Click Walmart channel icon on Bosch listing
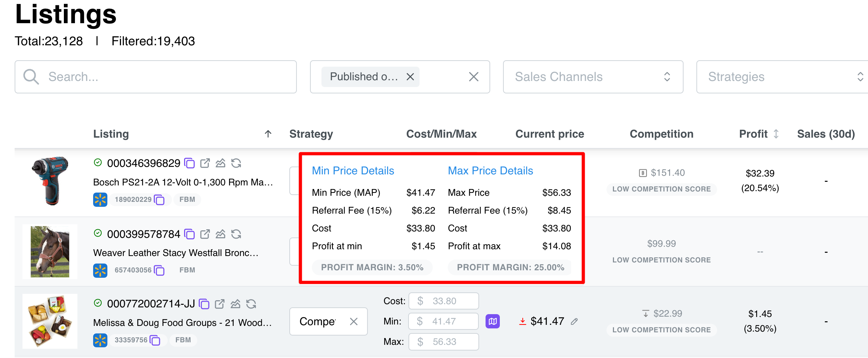 (x=100, y=200)
